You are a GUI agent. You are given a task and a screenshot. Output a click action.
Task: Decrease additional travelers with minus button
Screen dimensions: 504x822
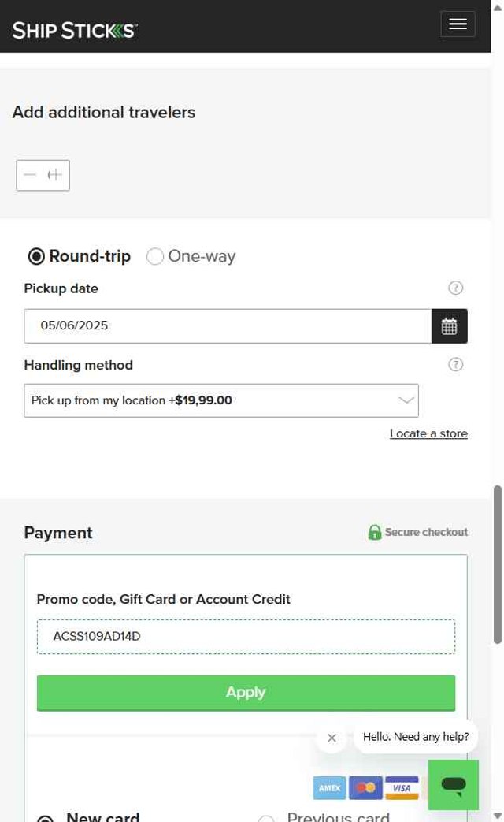click(x=30, y=175)
